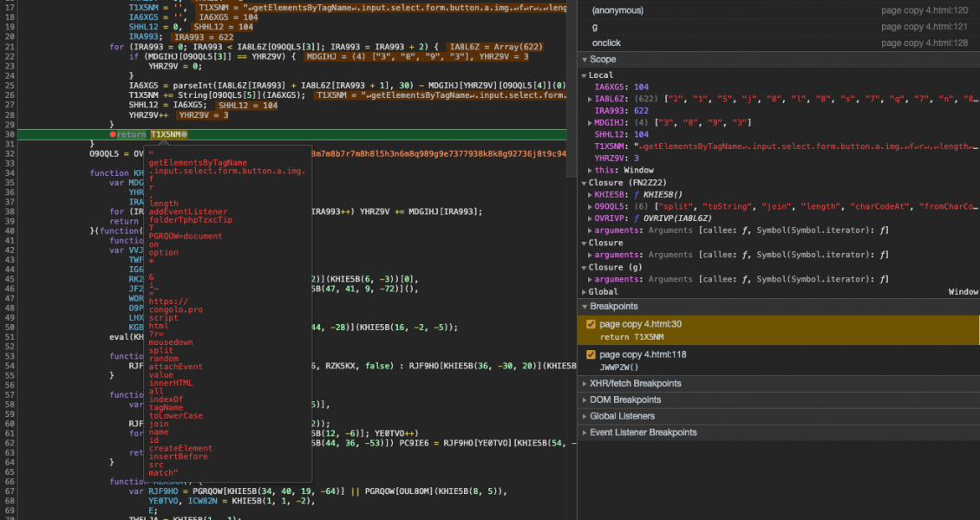Open link page copy 4.html:128

(x=924, y=43)
